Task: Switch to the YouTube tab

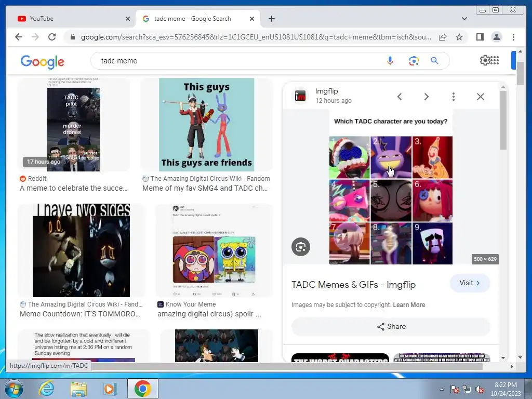Action: pyautogui.click(x=70, y=19)
